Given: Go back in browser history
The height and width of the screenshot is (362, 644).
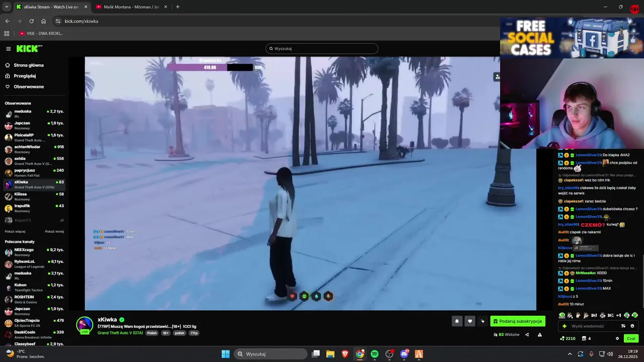Looking at the screenshot, I should click(x=7, y=21).
